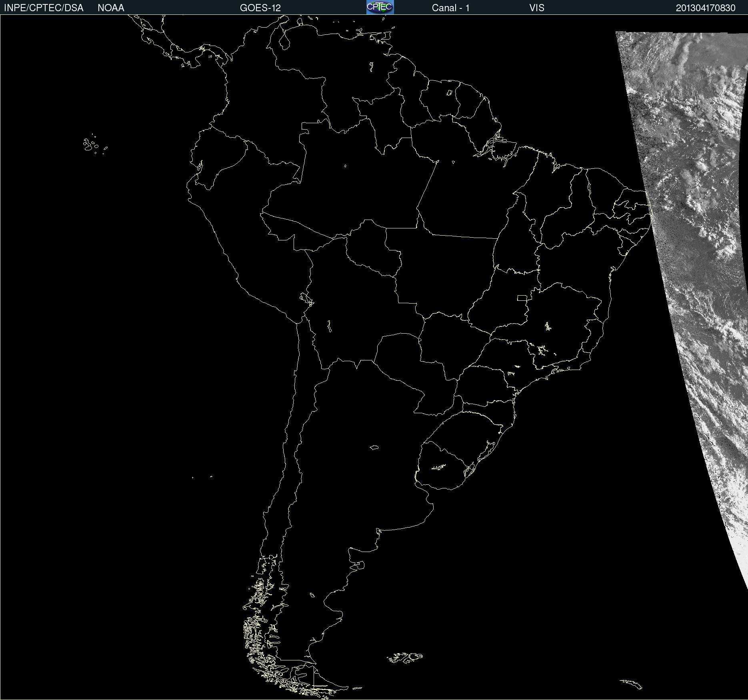The width and height of the screenshot is (748, 700).
Task: Click the visible satellite cloud swath
Action: click(x=696, y=240)
